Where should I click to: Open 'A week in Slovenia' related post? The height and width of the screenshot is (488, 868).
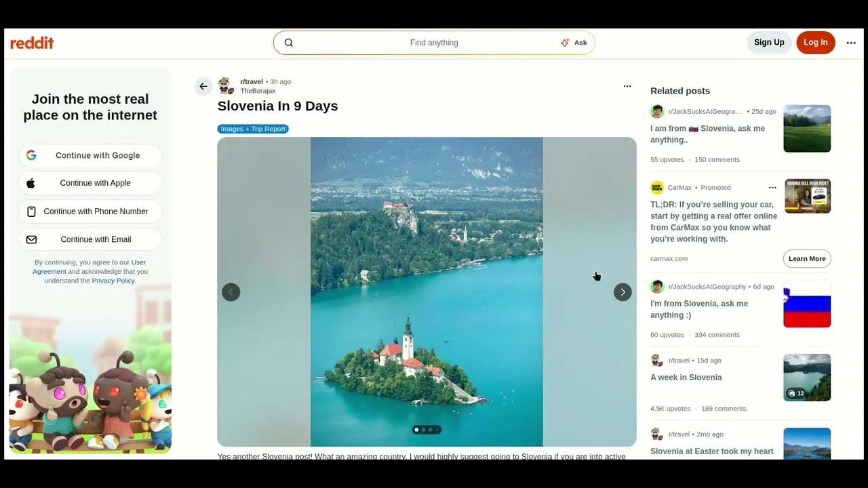click(686, 378)
